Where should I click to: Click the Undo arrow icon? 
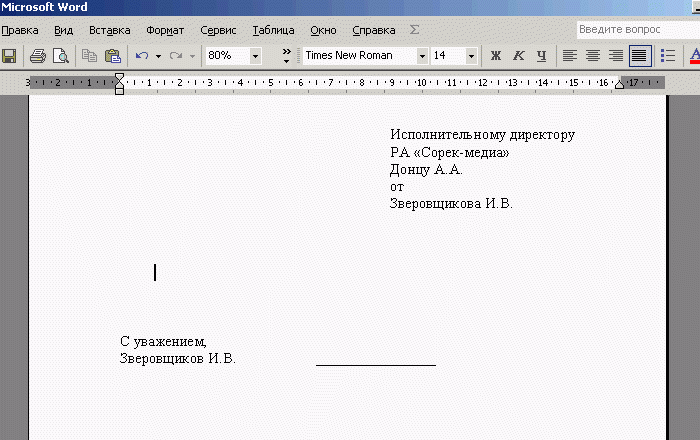pyautogui.click(x=142, y=56)
